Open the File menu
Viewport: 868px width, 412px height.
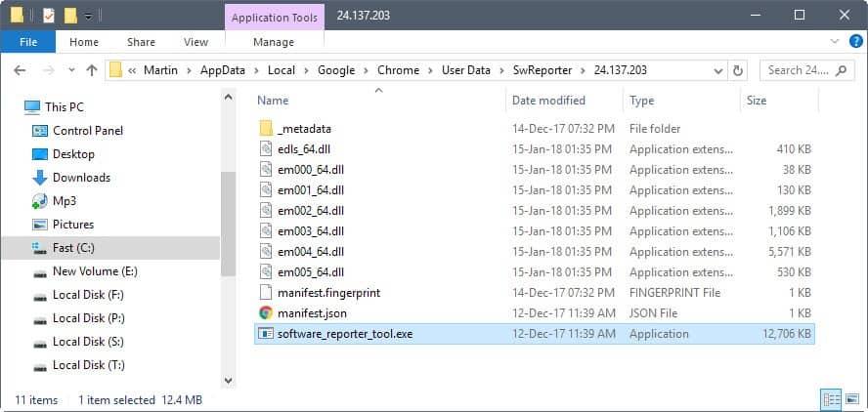pos(27,41)
